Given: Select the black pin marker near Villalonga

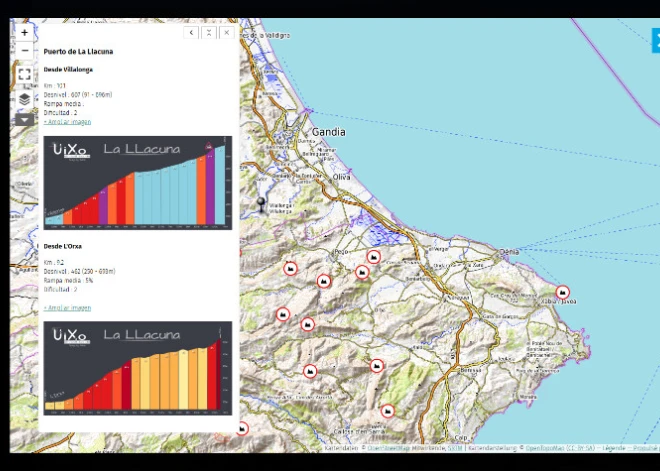Looking at the screenshot, I should [262, 205].
